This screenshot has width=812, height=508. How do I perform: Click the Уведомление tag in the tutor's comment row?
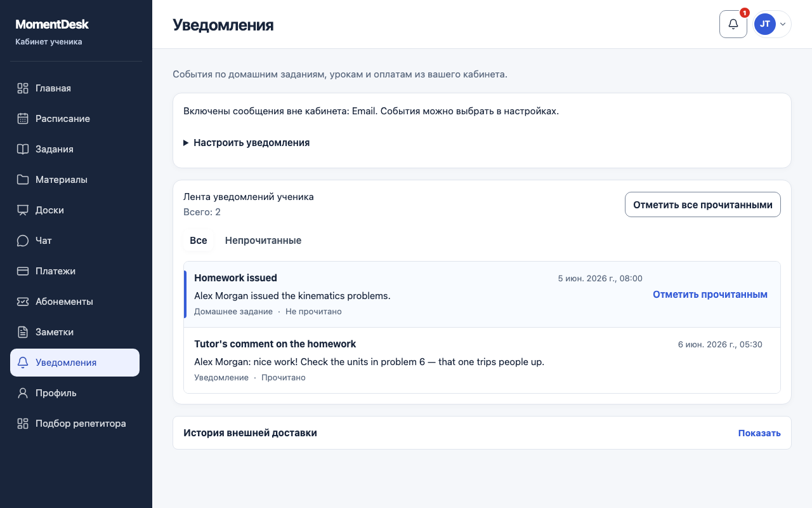(221, 378)
